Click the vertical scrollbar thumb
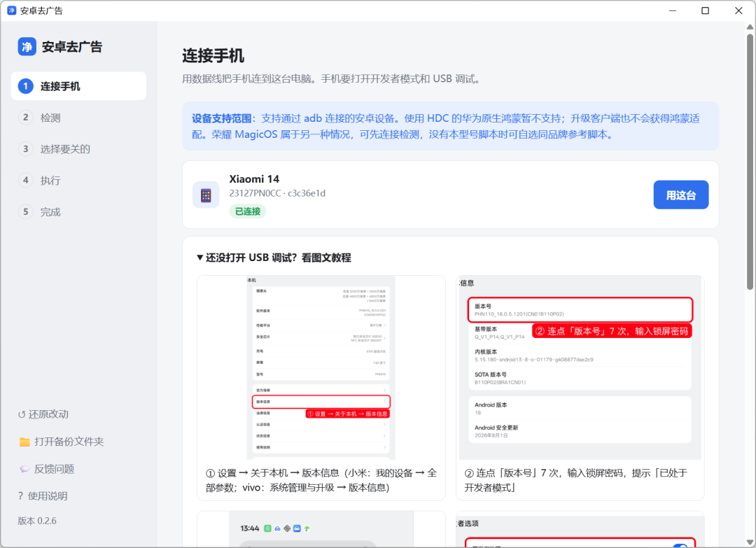Image resolution: width=756 pixels, height=548 pixels. [750, 162]
